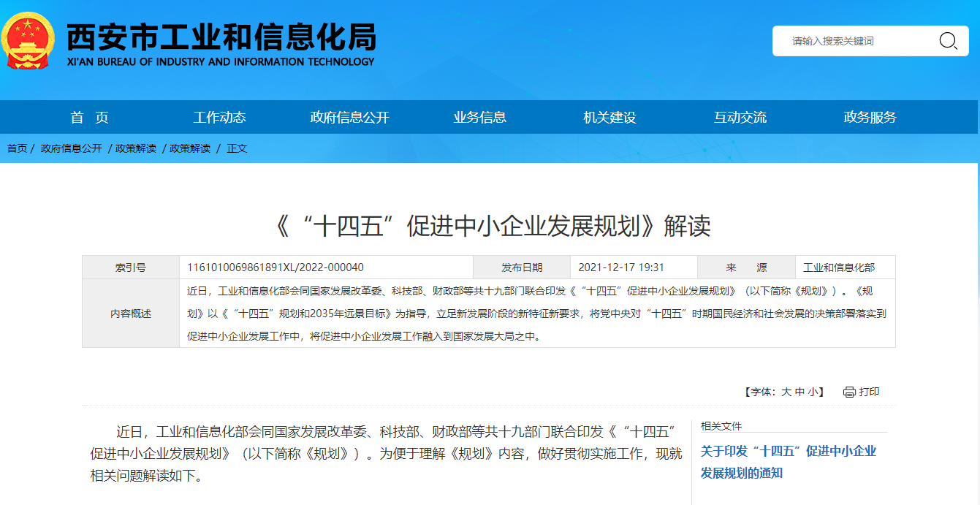Open 首页 in the main navigation bar
The image size is (980, 505).
click(x=89, y=118)
